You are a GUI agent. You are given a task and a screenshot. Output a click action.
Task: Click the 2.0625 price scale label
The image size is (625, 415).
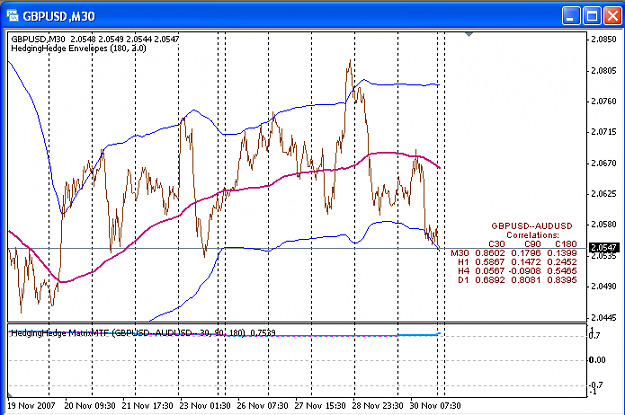[604, 194]
